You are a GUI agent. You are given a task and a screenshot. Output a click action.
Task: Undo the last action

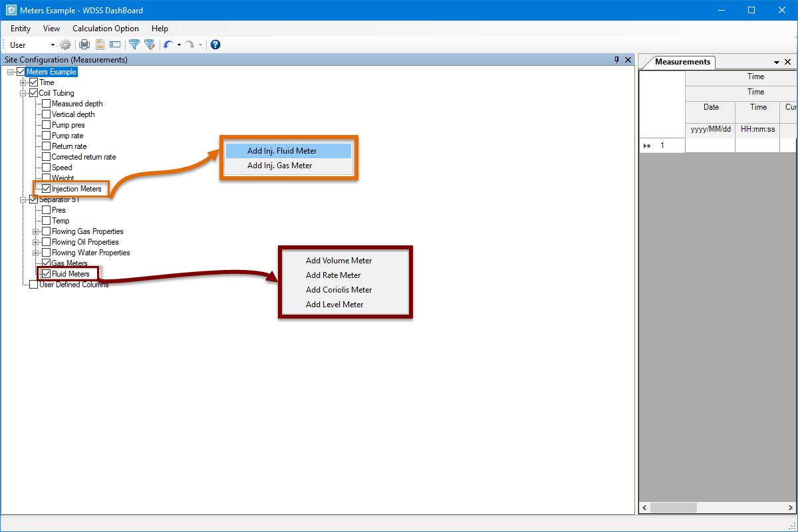coord(168,45)
